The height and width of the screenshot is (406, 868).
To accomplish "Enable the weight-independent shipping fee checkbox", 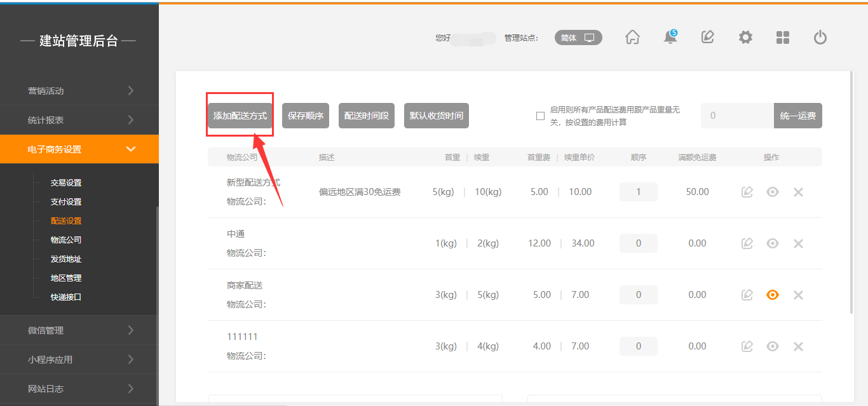I will [540, 116].
